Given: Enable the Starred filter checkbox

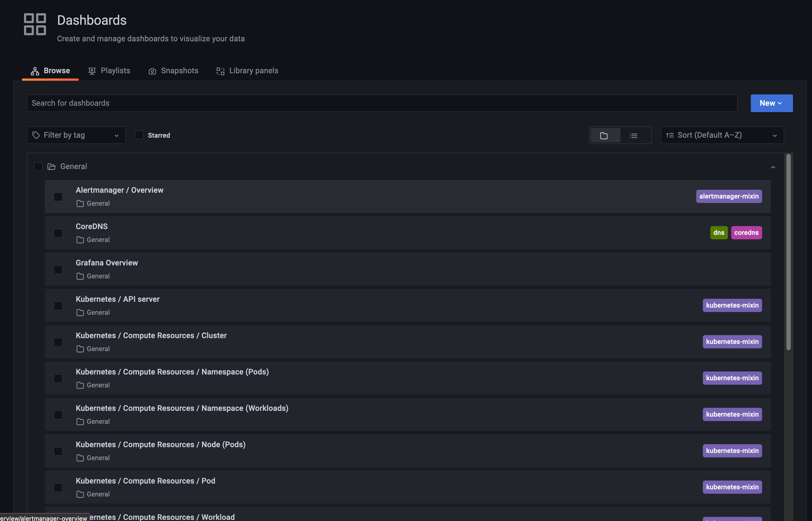Looking at the screenshot, I should [139, 135].
